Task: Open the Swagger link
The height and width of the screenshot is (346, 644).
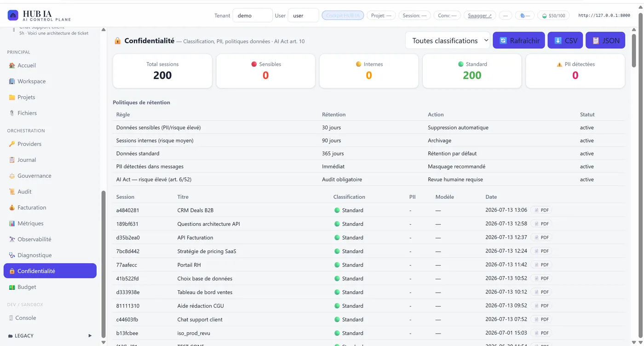Action: [x=480, y=15]
